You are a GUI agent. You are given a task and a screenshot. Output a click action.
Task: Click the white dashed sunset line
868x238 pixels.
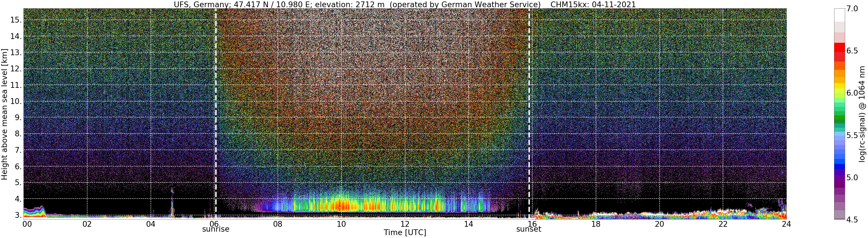[529, 113]
